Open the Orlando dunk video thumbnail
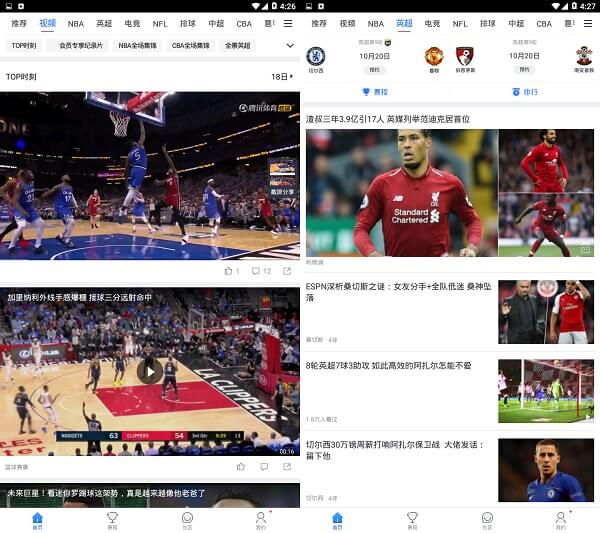Screen dimensions: 600x533 click(x=150, y=176)
